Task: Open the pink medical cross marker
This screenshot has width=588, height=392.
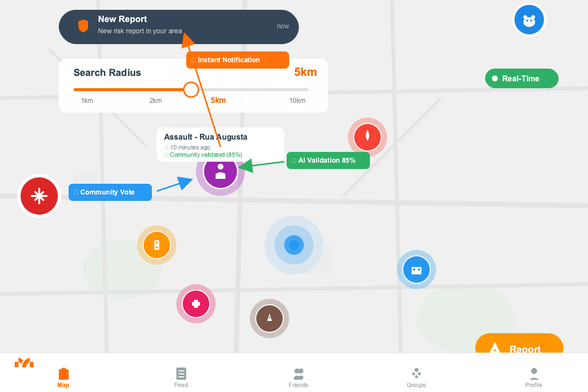Action: pyautogui.click(x=196, y=304)
